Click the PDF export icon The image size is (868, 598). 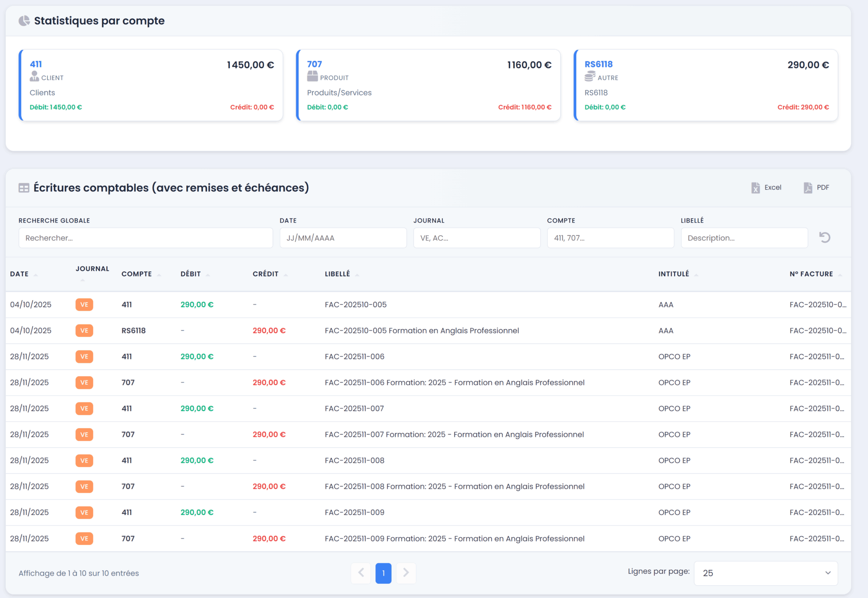coord(808,188)
